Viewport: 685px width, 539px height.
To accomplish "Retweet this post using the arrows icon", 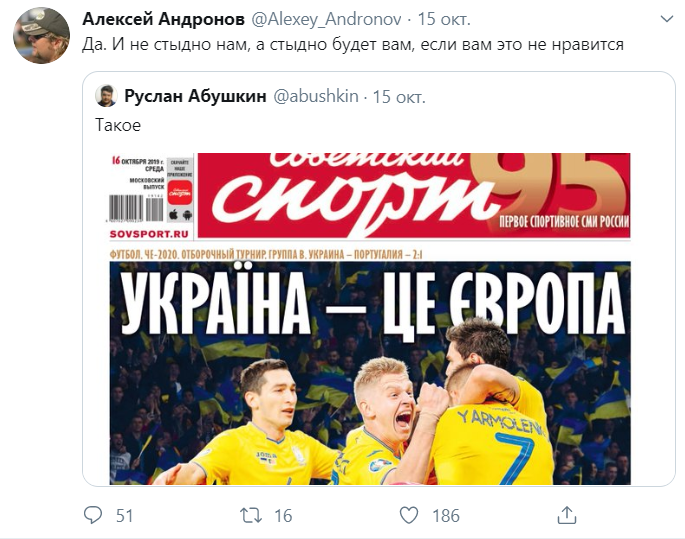I will click(251, 515).
